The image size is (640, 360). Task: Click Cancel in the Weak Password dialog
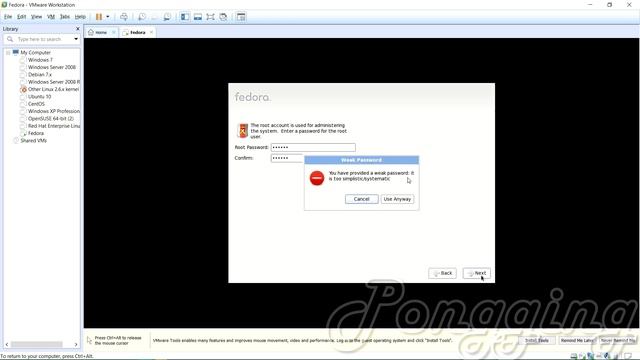click(x=361, y=199)
